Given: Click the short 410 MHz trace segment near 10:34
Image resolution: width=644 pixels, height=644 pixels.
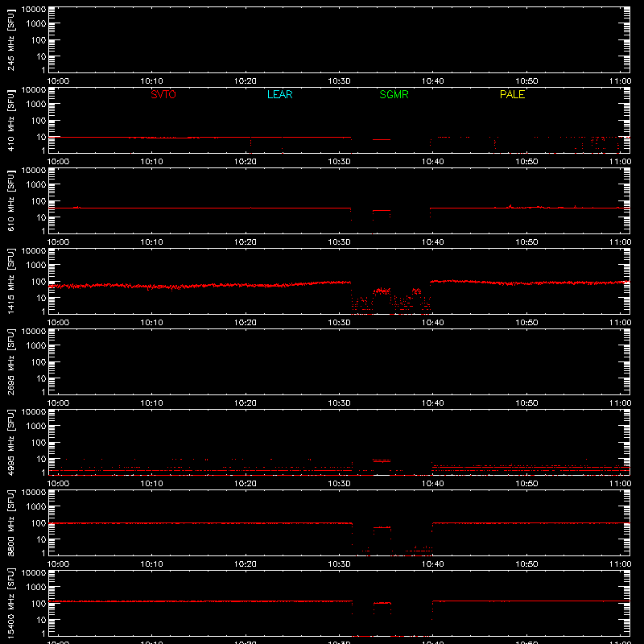Looking at the screenshot, I should click(382, 139).
